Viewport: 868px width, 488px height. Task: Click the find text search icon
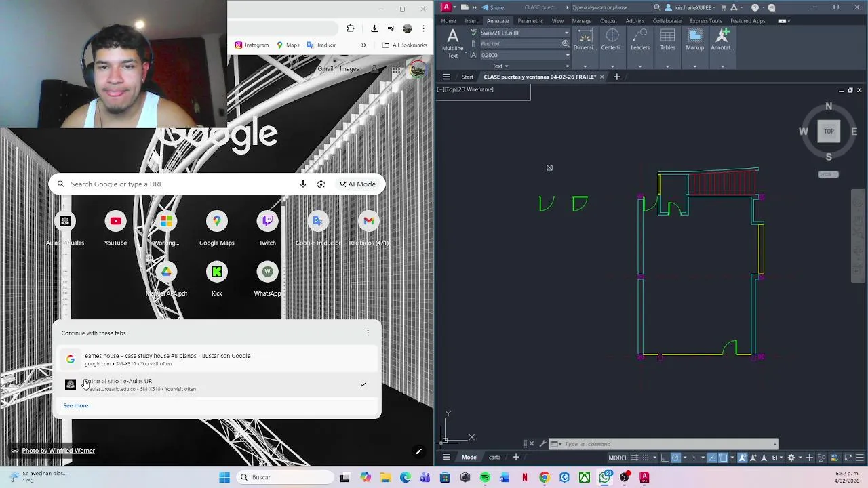pyautogui.click(x=566, y=43)
